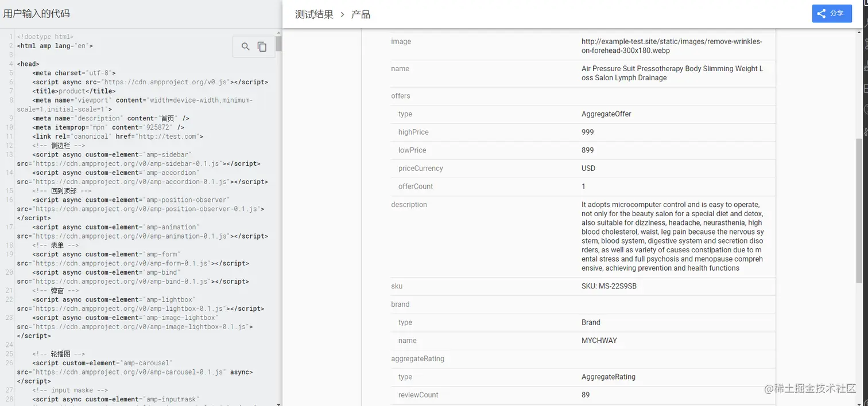Click the '<!-- 弹窗 -->' comment line
868x406 pixels.
pyautogui.click(x=55, y=291)
